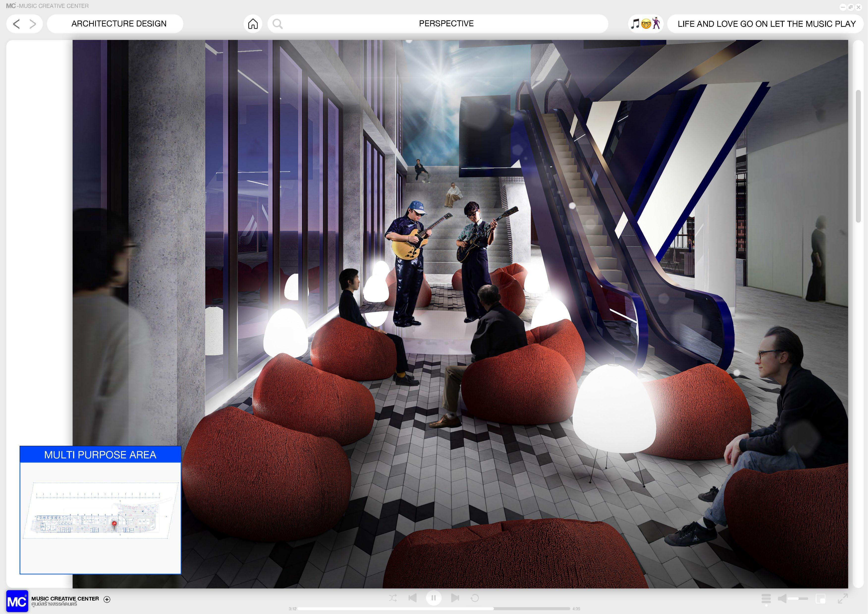Viewport: 868px width, 614px height.
Task: Toggle shuffle playback
Action: [393, 598]
